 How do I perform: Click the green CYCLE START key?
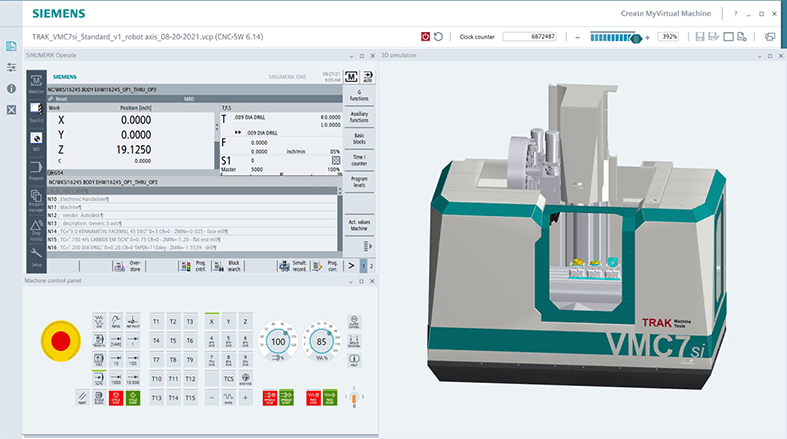[x=133, y=398]
